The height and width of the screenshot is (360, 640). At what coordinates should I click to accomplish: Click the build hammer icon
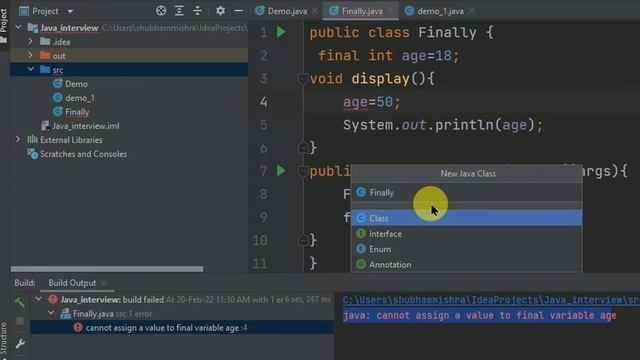click(20, 302)
